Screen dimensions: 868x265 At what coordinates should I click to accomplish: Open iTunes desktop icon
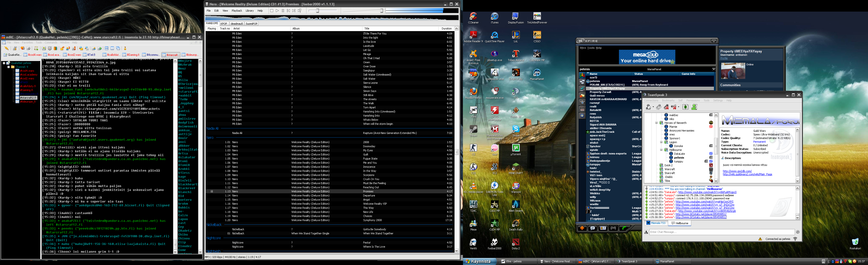coord(494,18)
